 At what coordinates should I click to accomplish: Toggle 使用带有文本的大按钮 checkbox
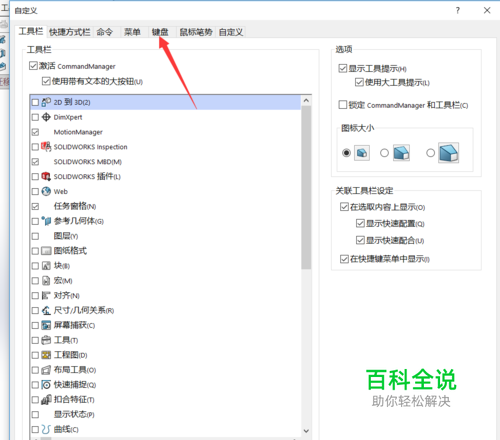click(x=46, y=81)
